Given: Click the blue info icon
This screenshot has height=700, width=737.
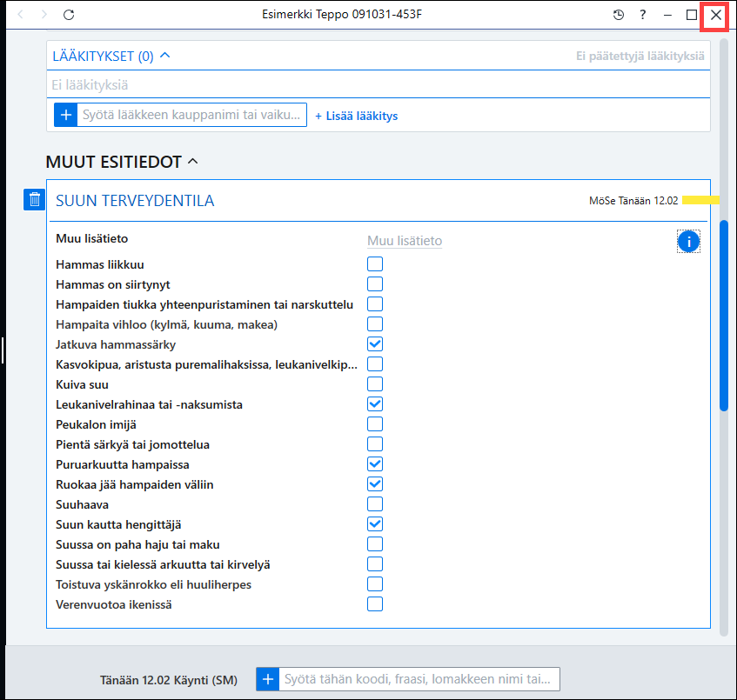Looking at the screenshot, I should coord(688,242).
